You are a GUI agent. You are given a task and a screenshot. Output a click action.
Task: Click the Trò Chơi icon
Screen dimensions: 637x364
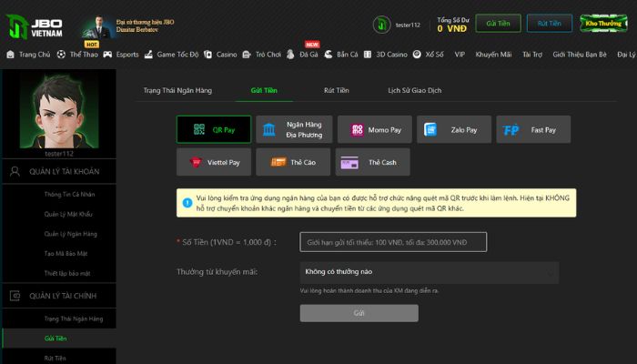[x=247, y=55]
